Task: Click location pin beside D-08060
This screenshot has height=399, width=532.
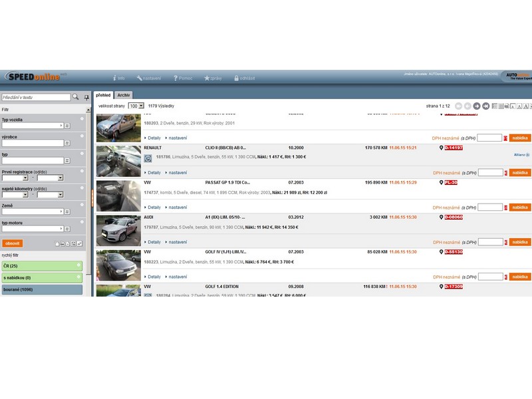Action: pyautogui.click(x=441, y=217)
